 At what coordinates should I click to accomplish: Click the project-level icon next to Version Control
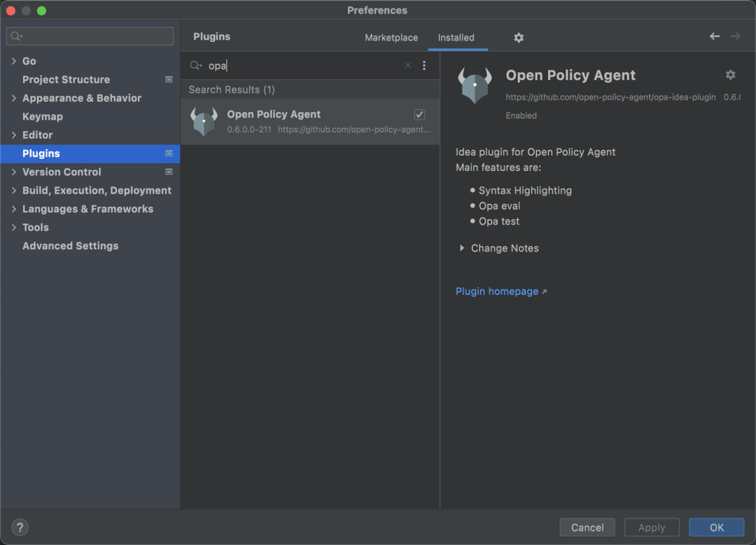(x=169, y=172)
